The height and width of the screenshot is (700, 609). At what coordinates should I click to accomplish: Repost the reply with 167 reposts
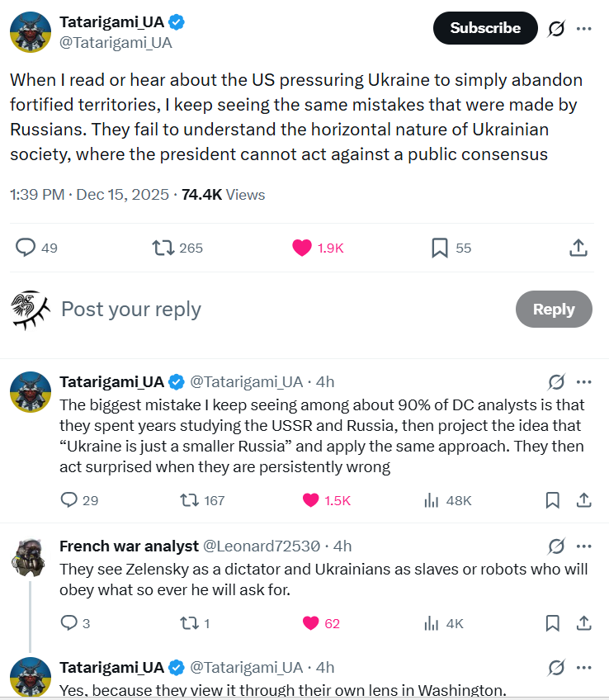coord(189,499)
